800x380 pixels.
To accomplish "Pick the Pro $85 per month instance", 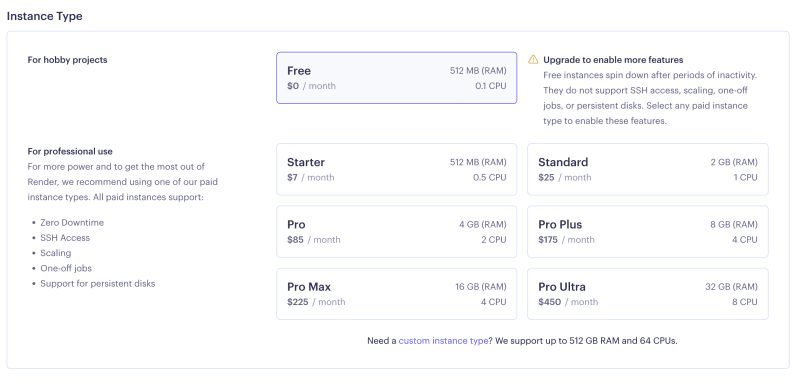I will click(x=396, y=232).
